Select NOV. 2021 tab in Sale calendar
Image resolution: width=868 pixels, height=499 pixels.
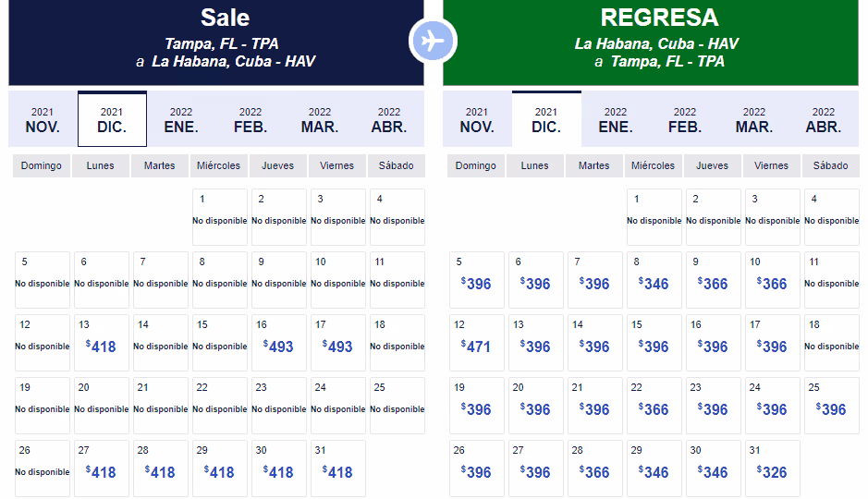click(x=43, y=120)
